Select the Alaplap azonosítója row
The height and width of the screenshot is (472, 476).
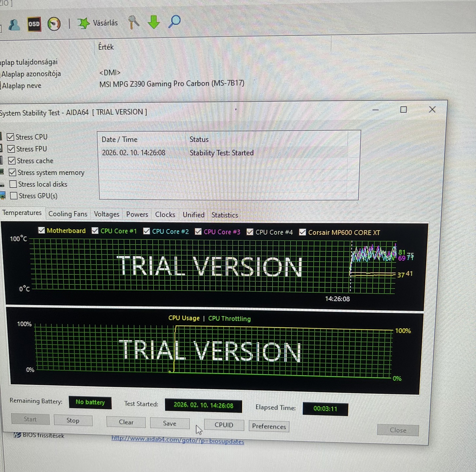coord(32,74)
